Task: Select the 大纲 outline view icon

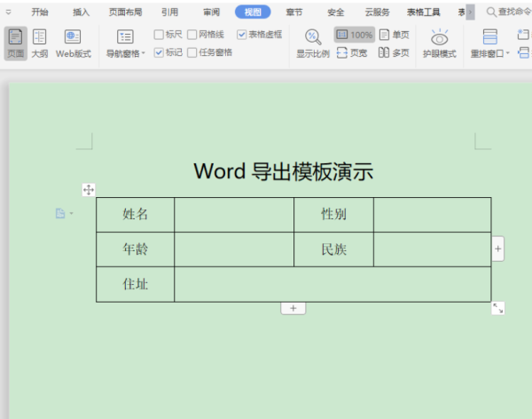Action: [40, 43]
